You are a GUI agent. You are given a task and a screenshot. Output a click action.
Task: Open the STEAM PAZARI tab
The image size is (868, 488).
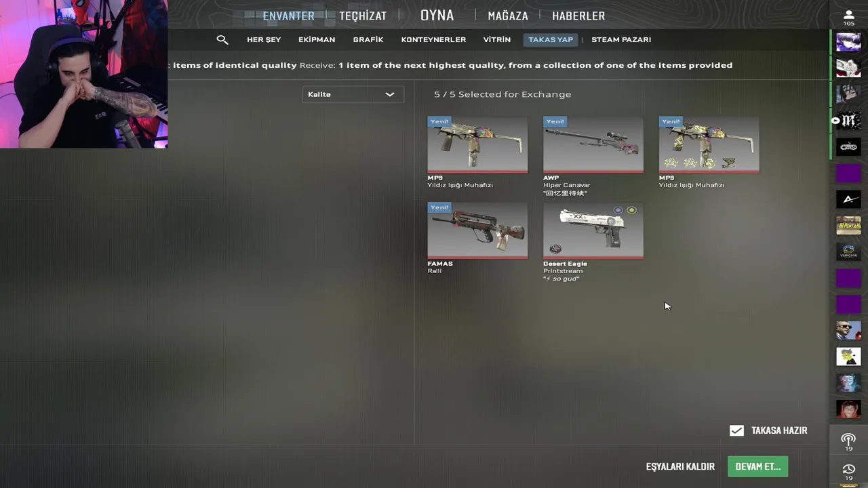coord(621,40)
